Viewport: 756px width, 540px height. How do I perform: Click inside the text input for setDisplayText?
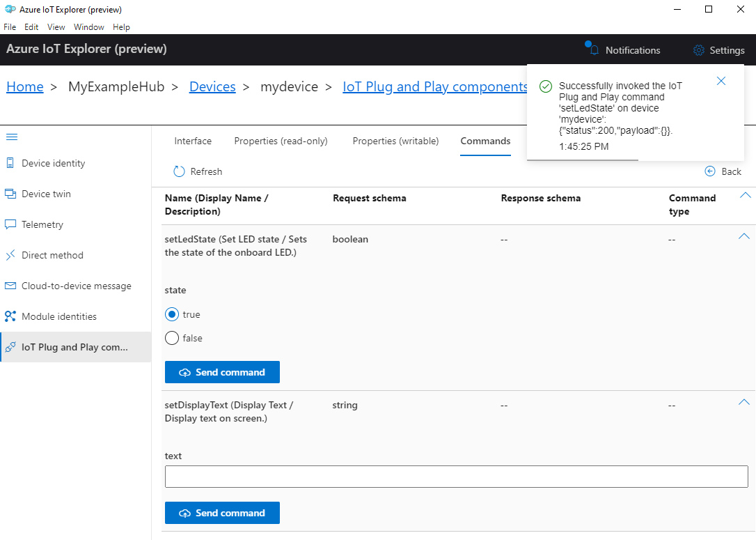click(x=457, y=477)
